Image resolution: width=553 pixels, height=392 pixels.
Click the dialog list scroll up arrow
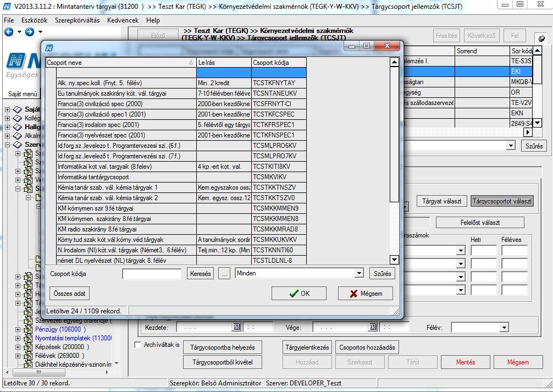(394, 63)
